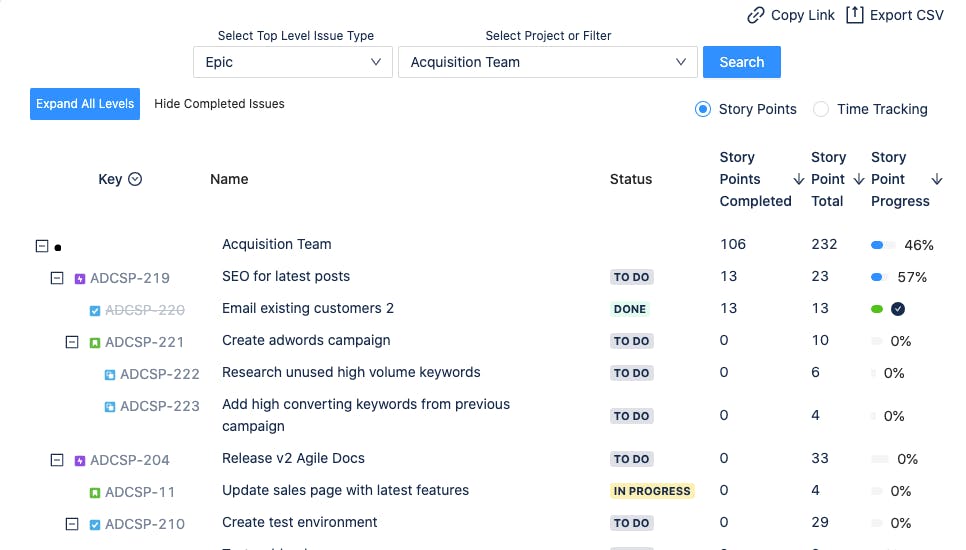Click the Export CSV upload icon

(x=854, y=15)
